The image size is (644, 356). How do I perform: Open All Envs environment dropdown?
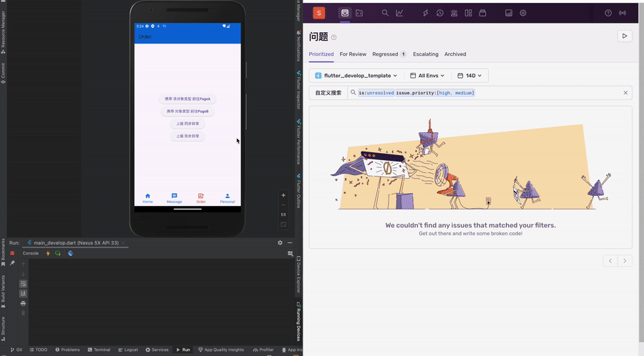[428, 76]
